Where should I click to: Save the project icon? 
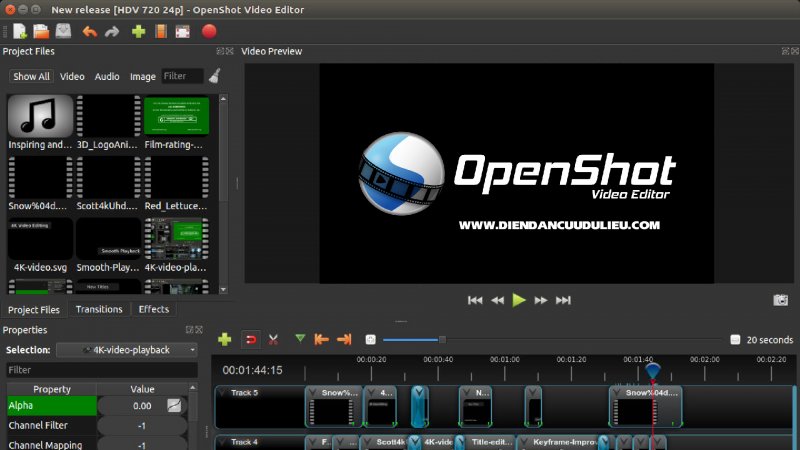pos(63,32)
